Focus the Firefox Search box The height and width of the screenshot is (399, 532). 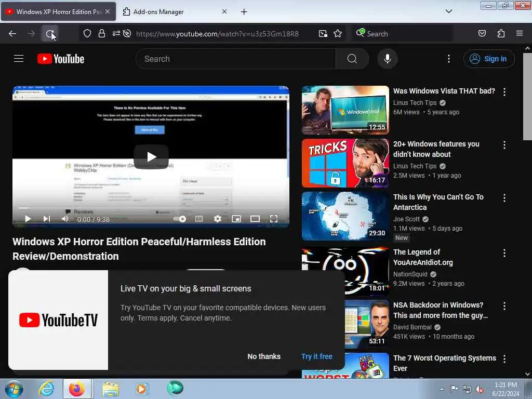coord(402,34)
